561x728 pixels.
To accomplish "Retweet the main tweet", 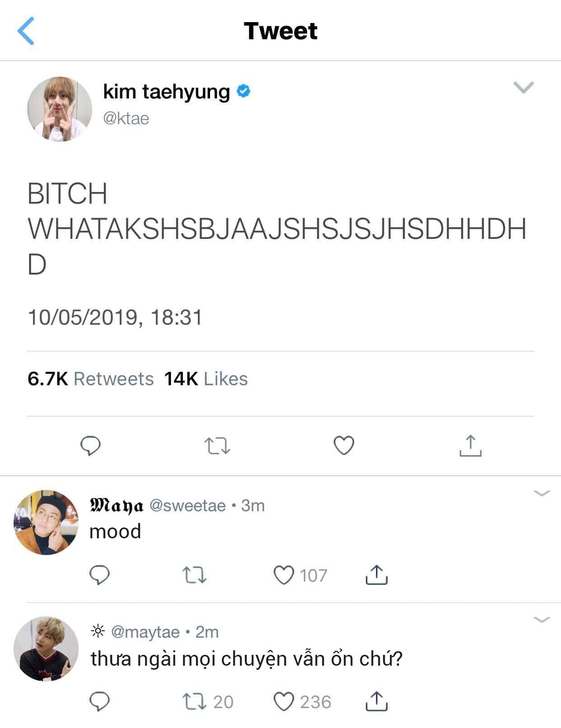I will (217, 446).
